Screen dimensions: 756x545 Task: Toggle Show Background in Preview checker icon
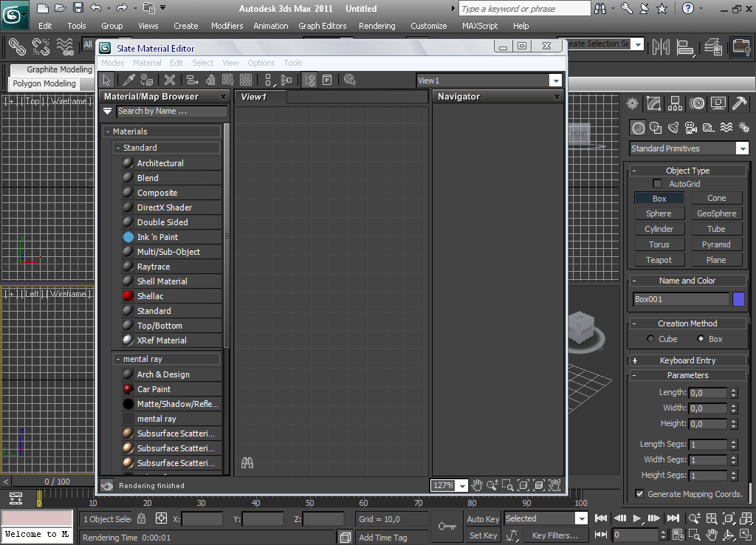coord(246,80)
